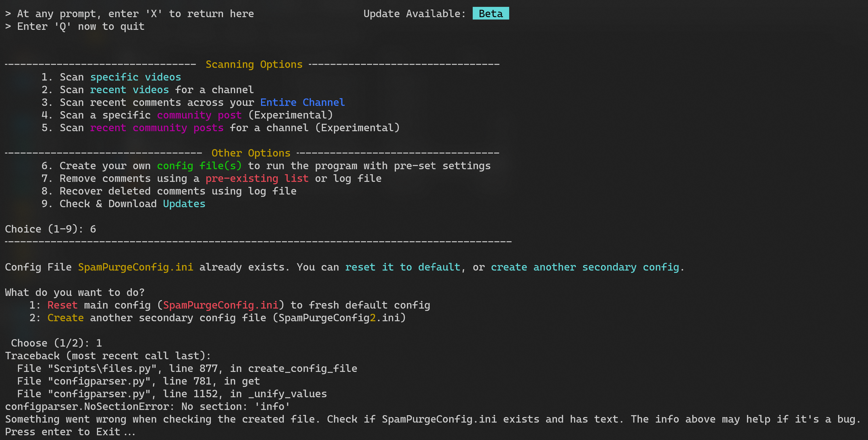The width and height of the screenshot is (868, 440).
Task: Click 'Press enter to Exit...' line
Action: (x=70, y=432)
